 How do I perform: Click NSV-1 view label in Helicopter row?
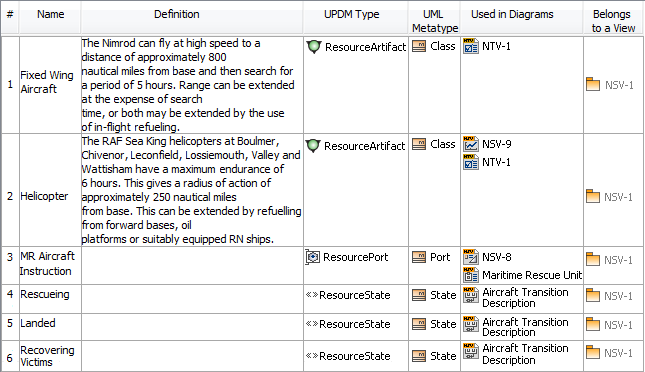[x=618, y=197]
